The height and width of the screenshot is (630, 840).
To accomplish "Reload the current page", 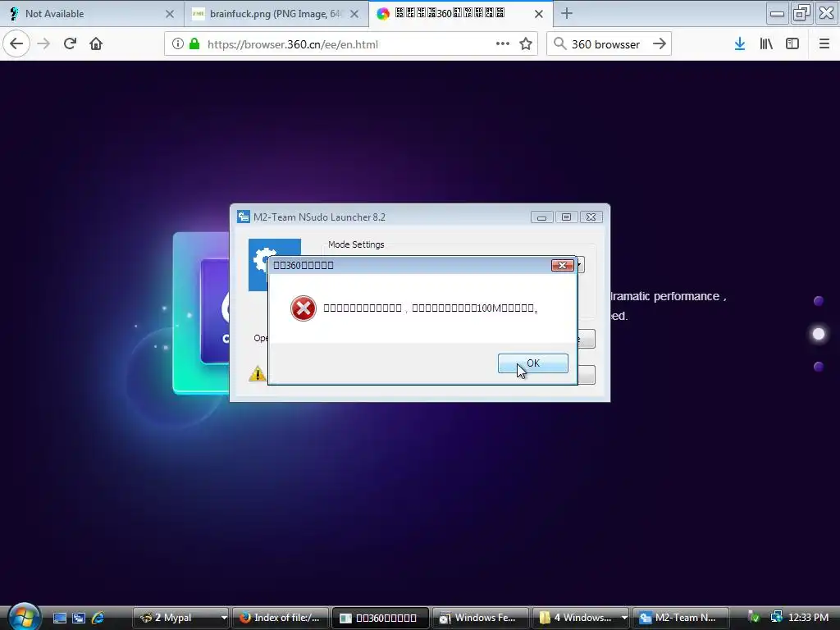I will pos(70,44).
